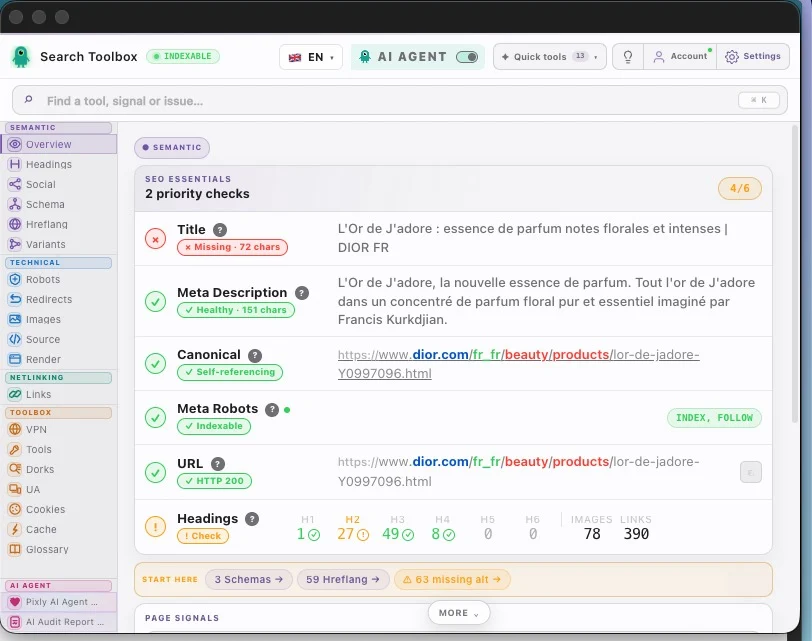The image size is (812, 641).
Task: Click the links count 390
Action: click(636, 534)
